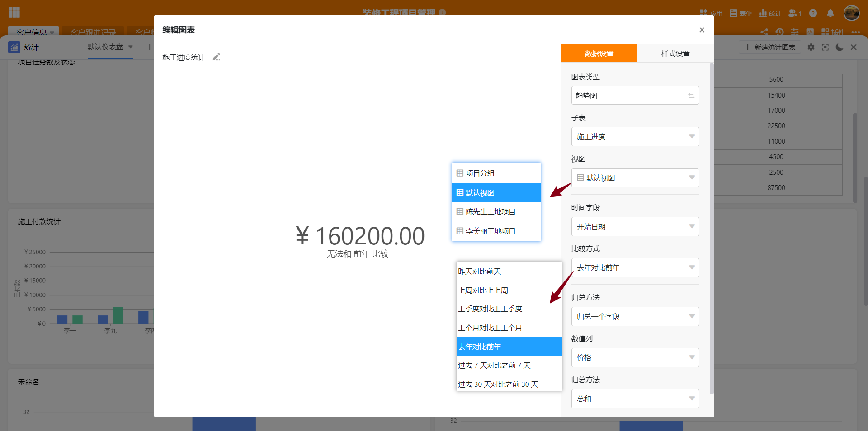Switch to 数据设置 tab

(x=599, y=53)
